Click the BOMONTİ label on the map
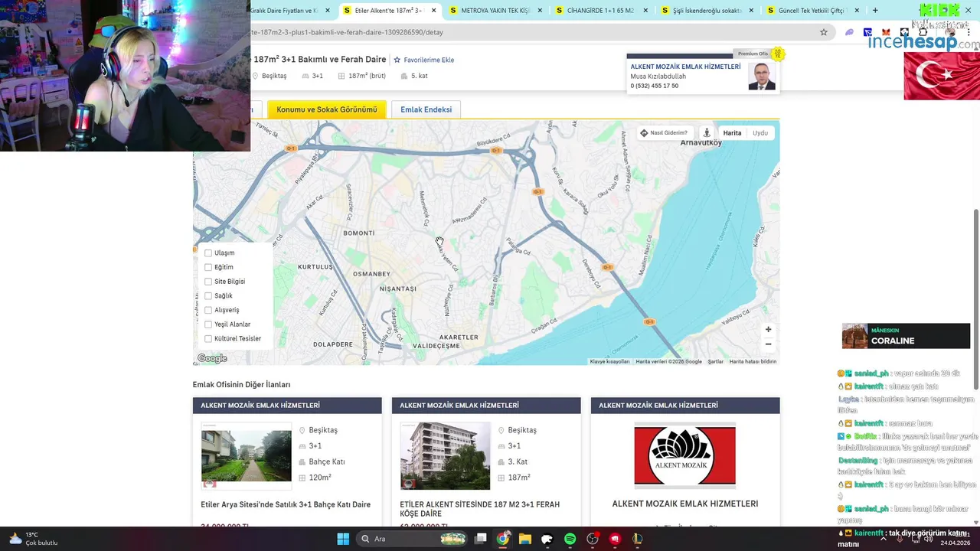The width and height of the screenshot is (980, 551). click(359, 233)
